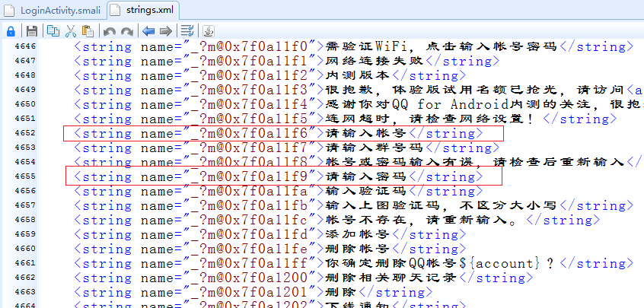Click line number 4646 in the gutter
644x308 pixels.
25,46
